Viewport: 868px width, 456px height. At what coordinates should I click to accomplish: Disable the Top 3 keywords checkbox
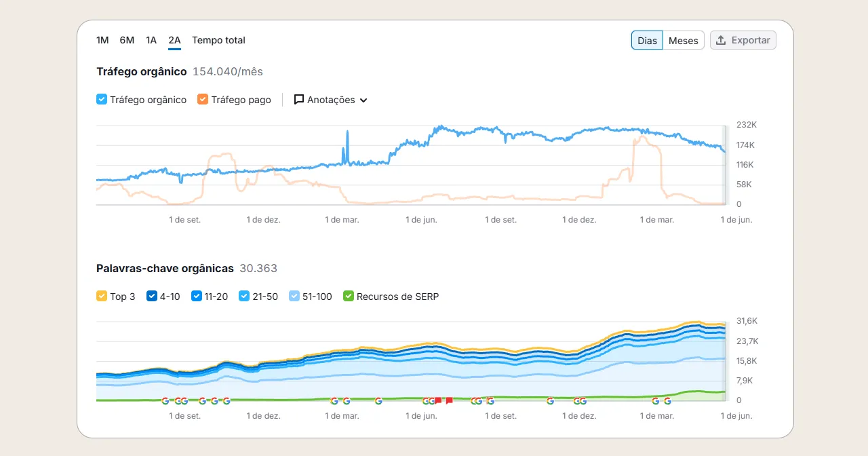(x=102, y=297)
